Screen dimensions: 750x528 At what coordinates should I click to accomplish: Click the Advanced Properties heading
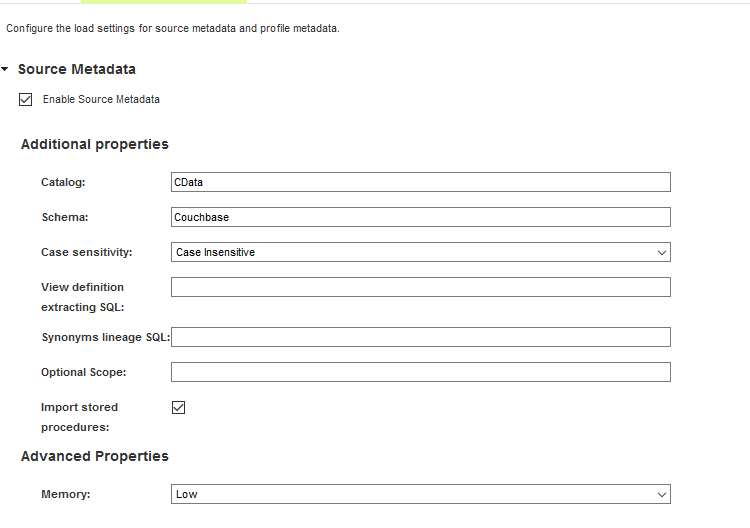click(95, 456)
